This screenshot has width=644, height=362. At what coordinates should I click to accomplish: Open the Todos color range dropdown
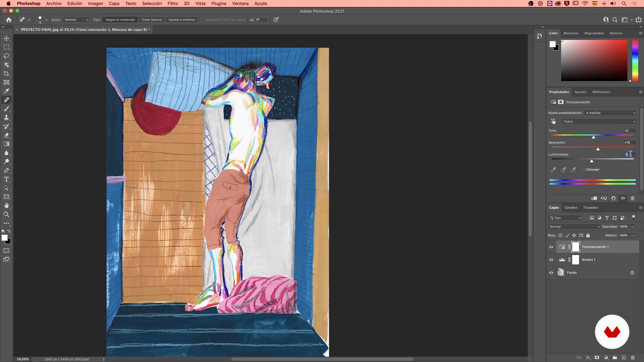click(x=599, y=121)
